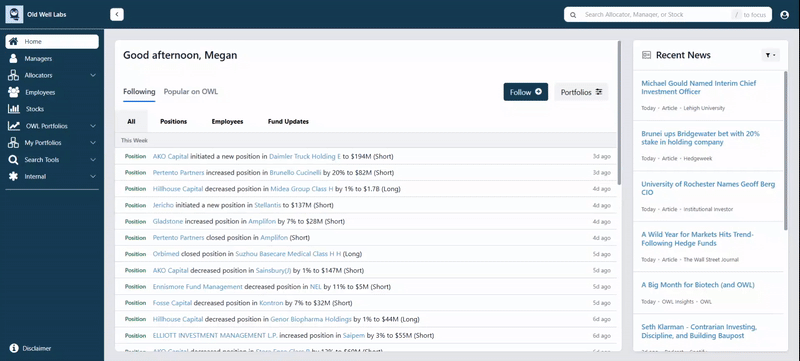
Task: Open the Orbimed manager link
Action: (x=165, y=253)
